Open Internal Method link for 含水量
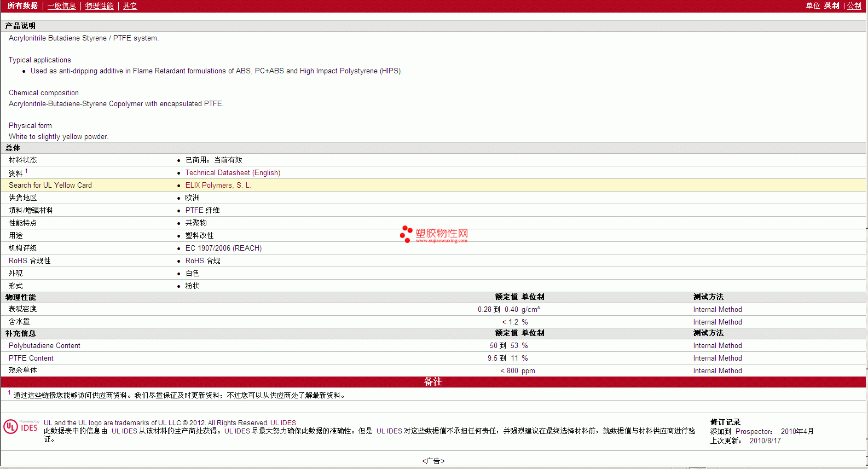This screenshot has width=868, height=469. click(x=717, y=322)
